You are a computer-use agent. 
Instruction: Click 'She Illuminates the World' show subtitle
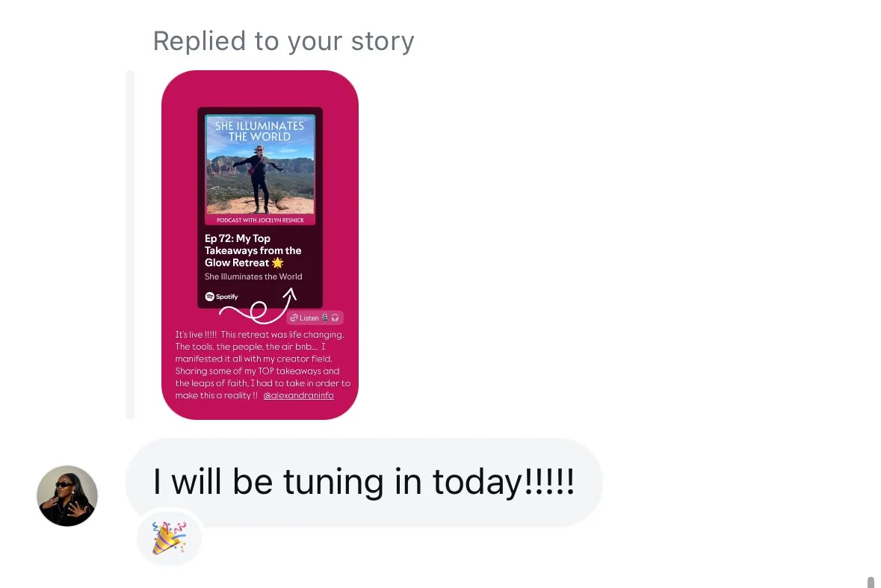(x=253, y=276)
